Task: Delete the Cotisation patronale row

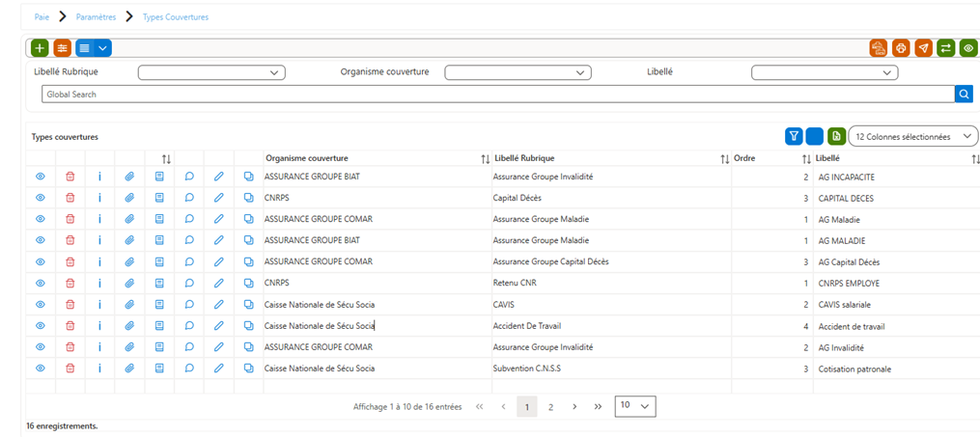Action: 70,368
